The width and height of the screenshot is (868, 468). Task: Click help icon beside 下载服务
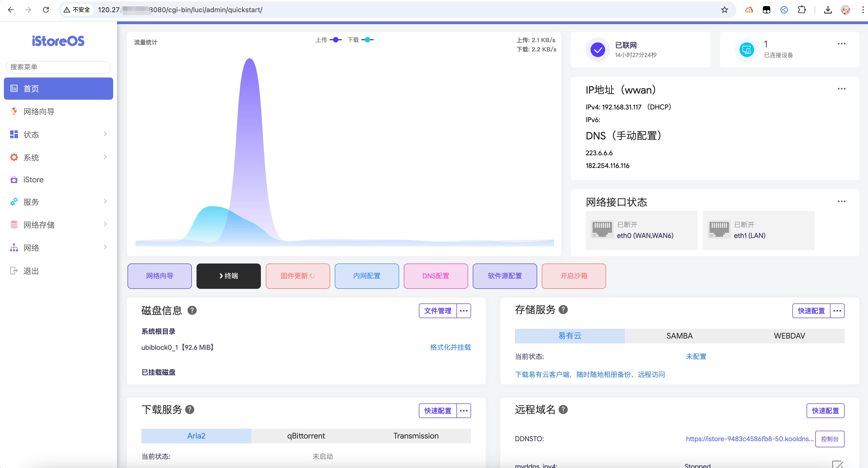pos(190,409)
